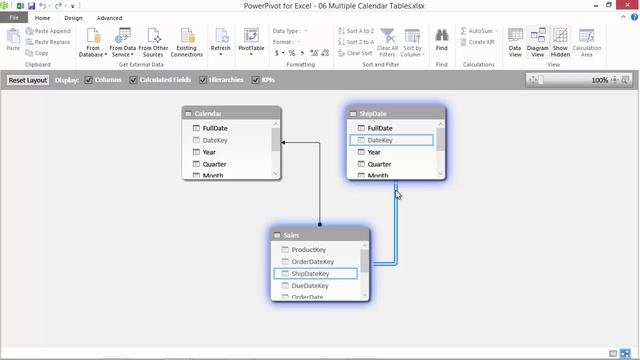Click the zoom slider handle
640x360 pixels.
[x=541, y=80]
